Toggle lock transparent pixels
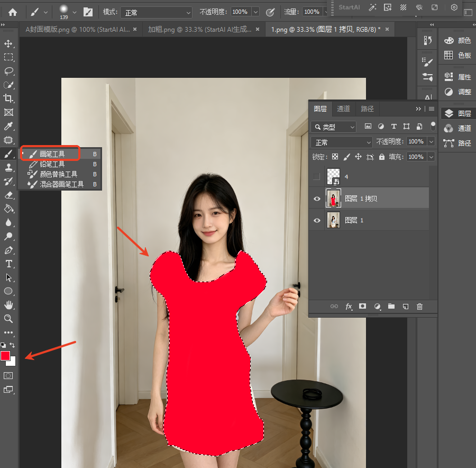The height and width of the screenshot is (468, 476). [x=335, y=157]
